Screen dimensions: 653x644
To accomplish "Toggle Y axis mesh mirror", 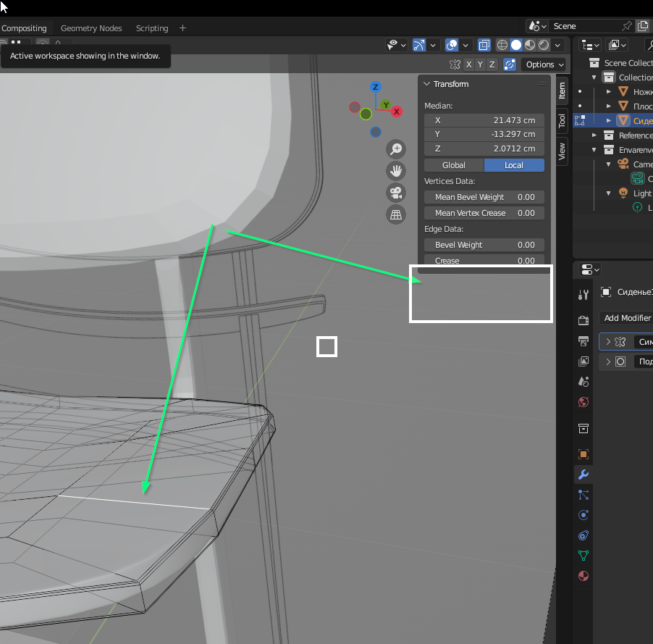I will [480, 64].
